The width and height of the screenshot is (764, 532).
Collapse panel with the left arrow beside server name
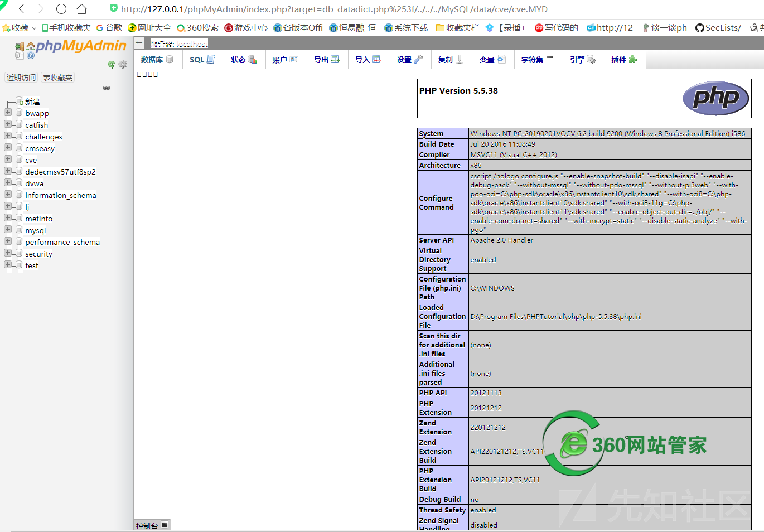coord(139,43)
